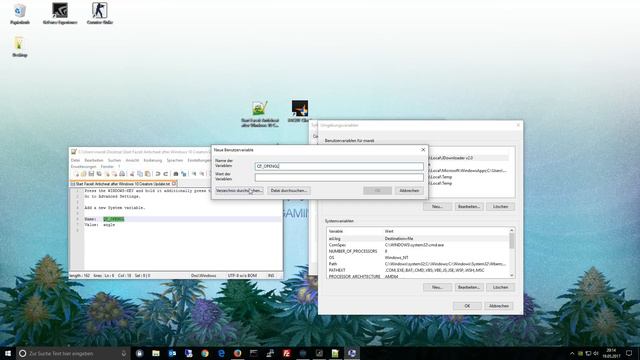Click Find binoculars icon in Notepad++
The image size is (640, 360).
(x=176, y=174)
